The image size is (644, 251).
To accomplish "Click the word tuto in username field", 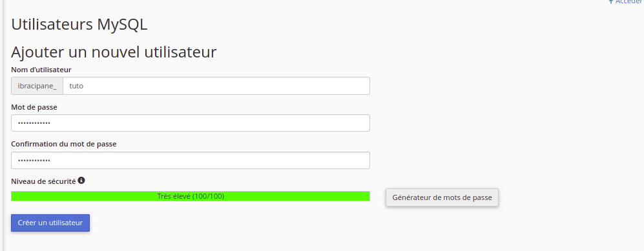I will click(76, 86).
